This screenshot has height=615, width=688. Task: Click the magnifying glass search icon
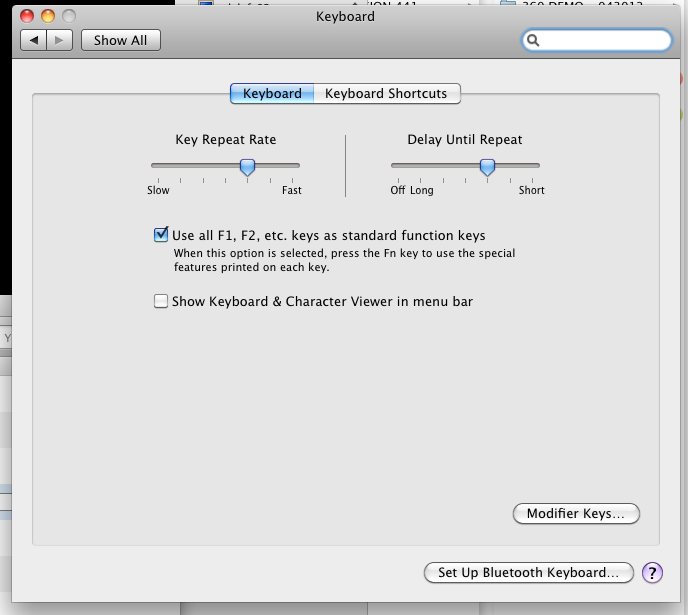point(533,40)
